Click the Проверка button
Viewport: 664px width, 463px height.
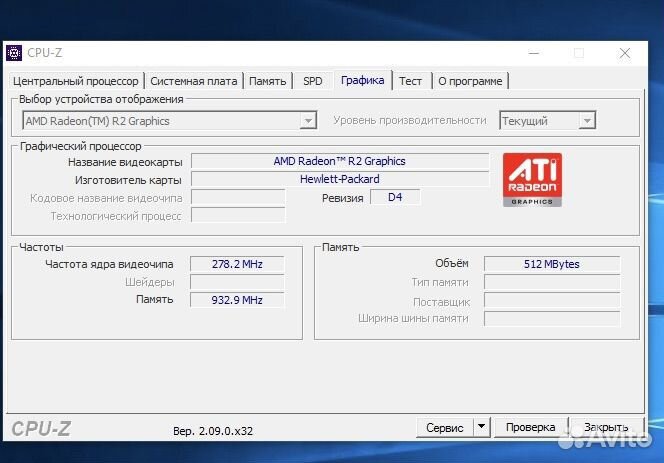point(530,427)
